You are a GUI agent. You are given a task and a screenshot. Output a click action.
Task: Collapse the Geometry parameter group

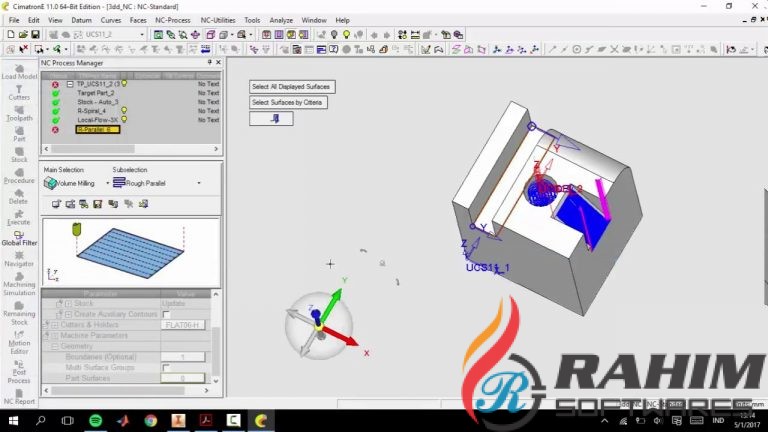54,346
